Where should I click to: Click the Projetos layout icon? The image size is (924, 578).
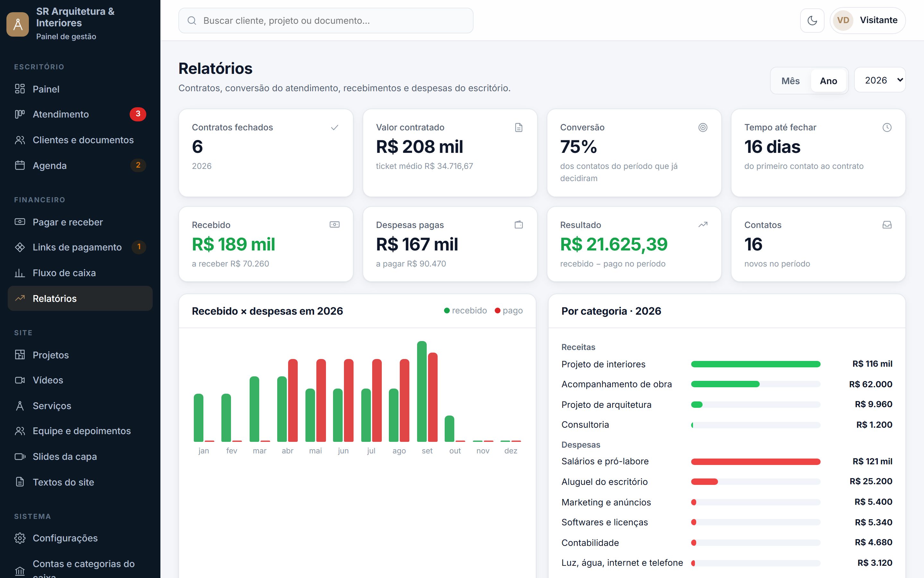click(x=20, y=355)
